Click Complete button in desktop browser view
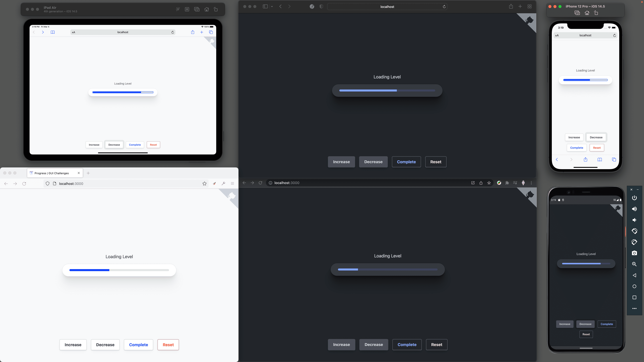 pos(406,161)
